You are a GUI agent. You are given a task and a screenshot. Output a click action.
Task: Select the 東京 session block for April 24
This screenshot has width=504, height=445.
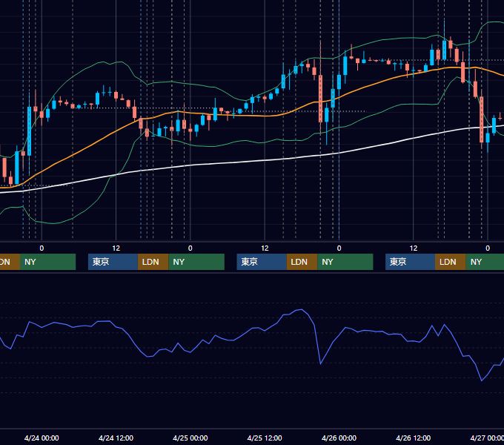click(x=113, y=262)
